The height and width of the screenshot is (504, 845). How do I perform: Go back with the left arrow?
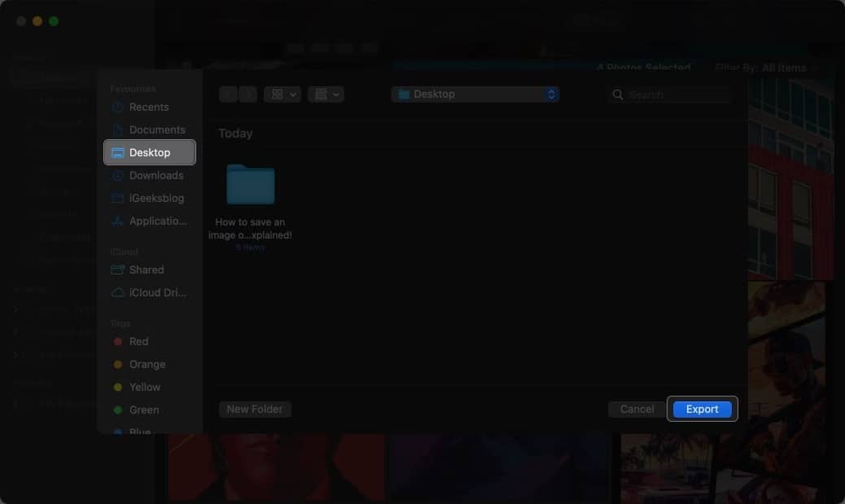229,94
